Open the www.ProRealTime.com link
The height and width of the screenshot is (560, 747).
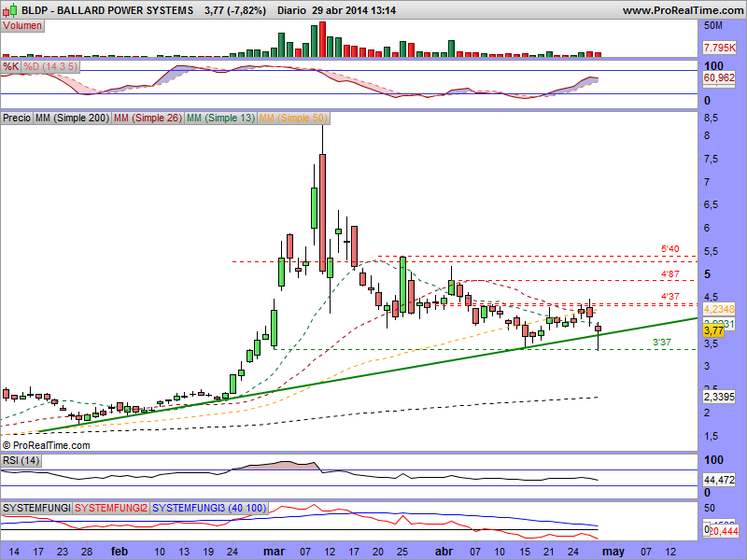click(683, 10)
